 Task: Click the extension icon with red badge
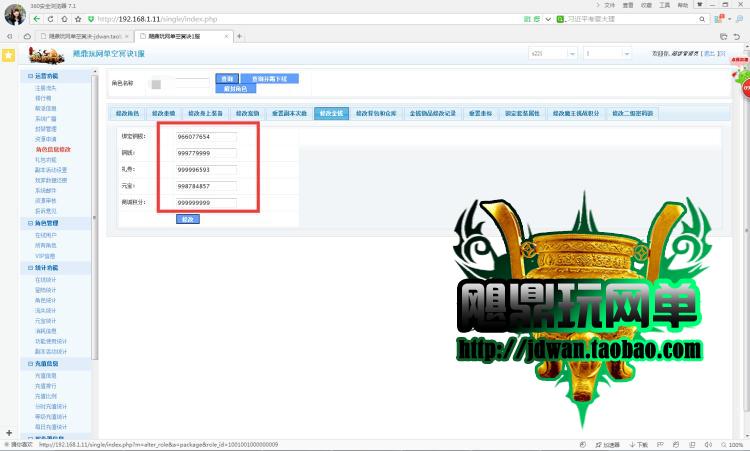(x=718, y=19)
